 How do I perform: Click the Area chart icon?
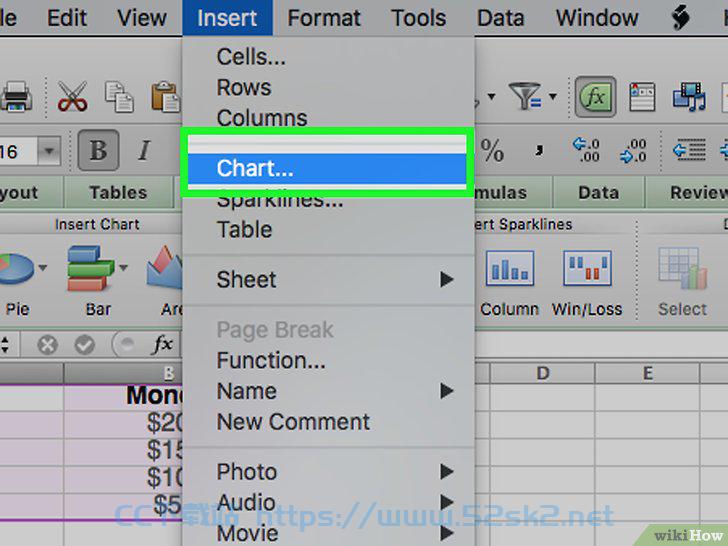click(165, 267)
